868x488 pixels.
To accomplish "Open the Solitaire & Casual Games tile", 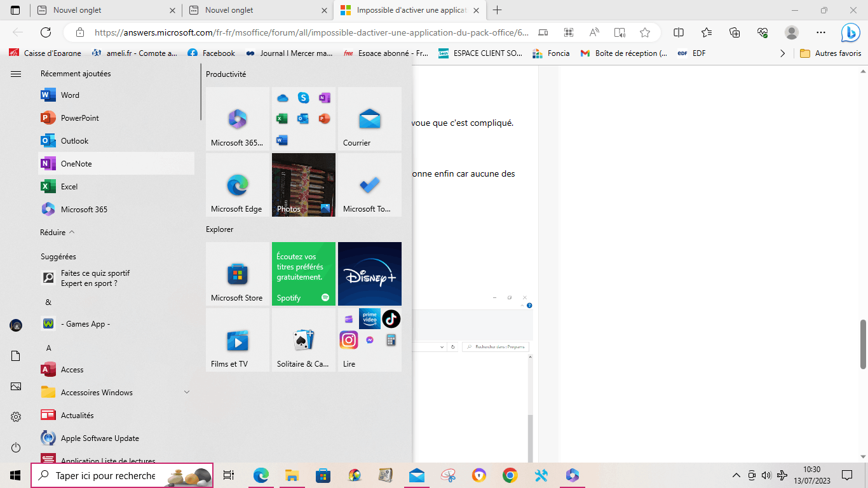I will tap(304, 340).
